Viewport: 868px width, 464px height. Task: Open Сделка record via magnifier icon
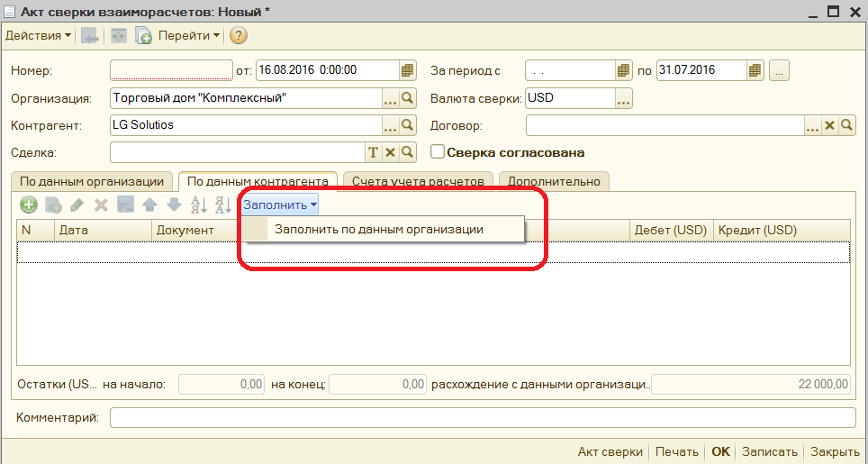(407, 152)
